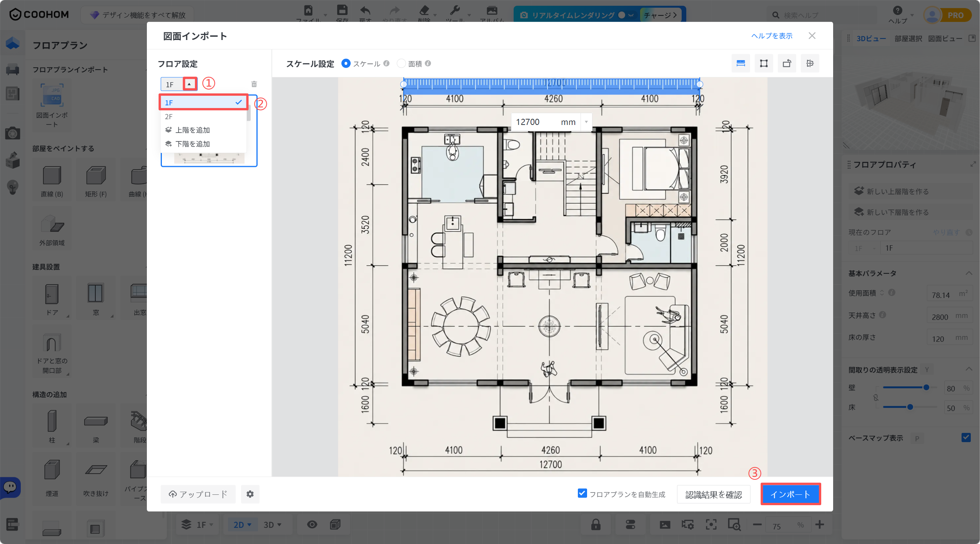Screen dimensions: 980x544
Task: Click the 認識結果を確認 button
Action: tap(714, 494)
